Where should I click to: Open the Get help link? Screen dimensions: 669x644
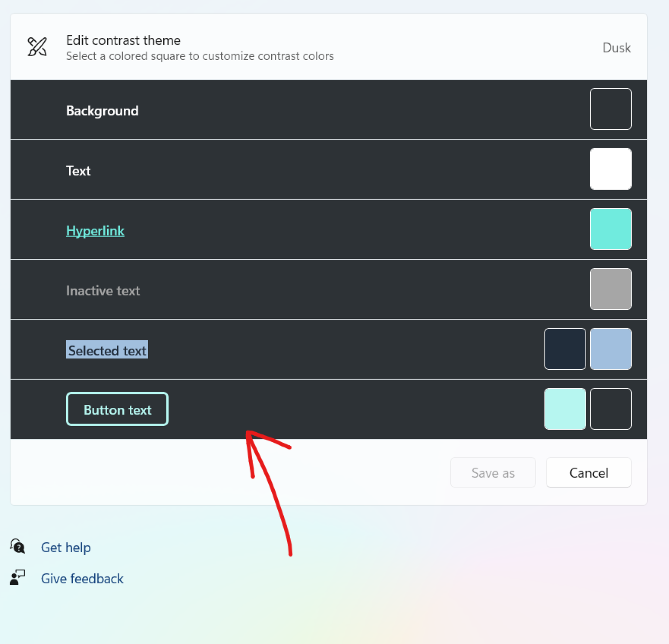(x=65, y=547)
